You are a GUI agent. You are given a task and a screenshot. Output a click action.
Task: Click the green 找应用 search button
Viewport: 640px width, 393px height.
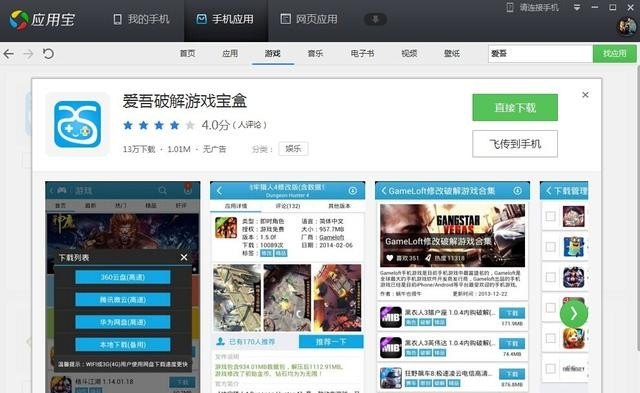[x=614, y=53]
